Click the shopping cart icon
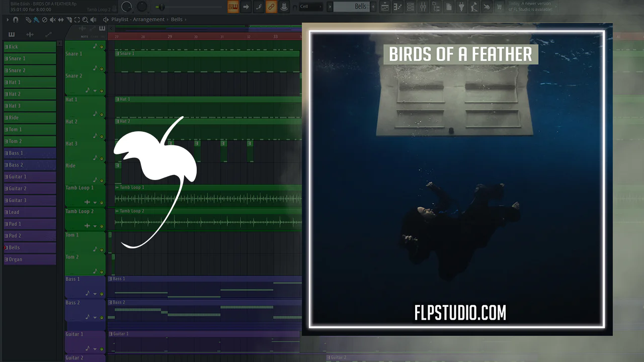Image resolution: width=644 pixels, height=362 pixels. coord(499,7)
